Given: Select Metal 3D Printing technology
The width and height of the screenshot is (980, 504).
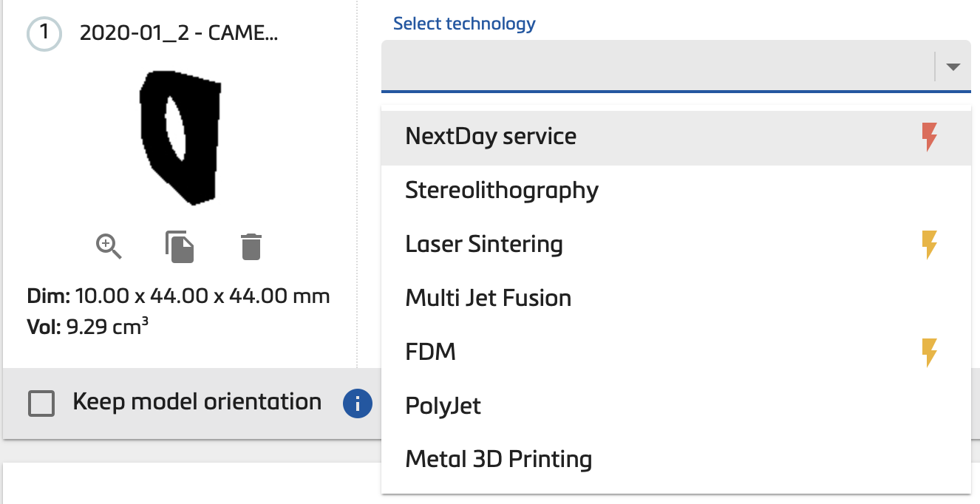Looking at the screenshot, I should (x=498, y=459).
